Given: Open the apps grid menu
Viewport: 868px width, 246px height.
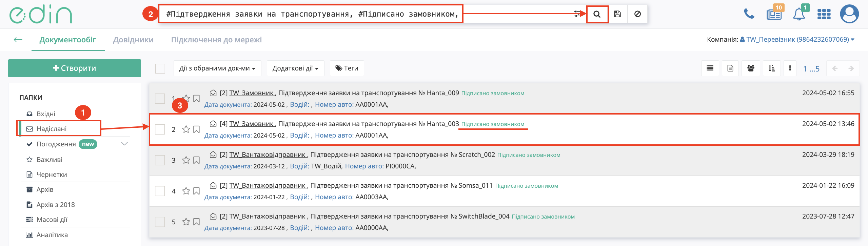Looking at the screenshot, I should (x=824, y=14).
